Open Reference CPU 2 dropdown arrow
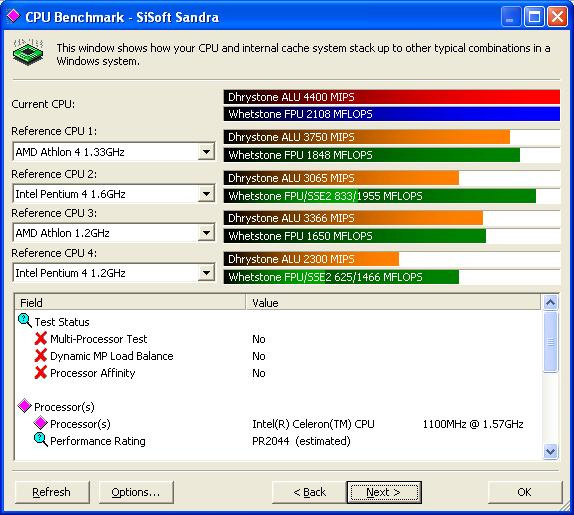The height and width of the screenshot is (515, 574). point(206,194)
